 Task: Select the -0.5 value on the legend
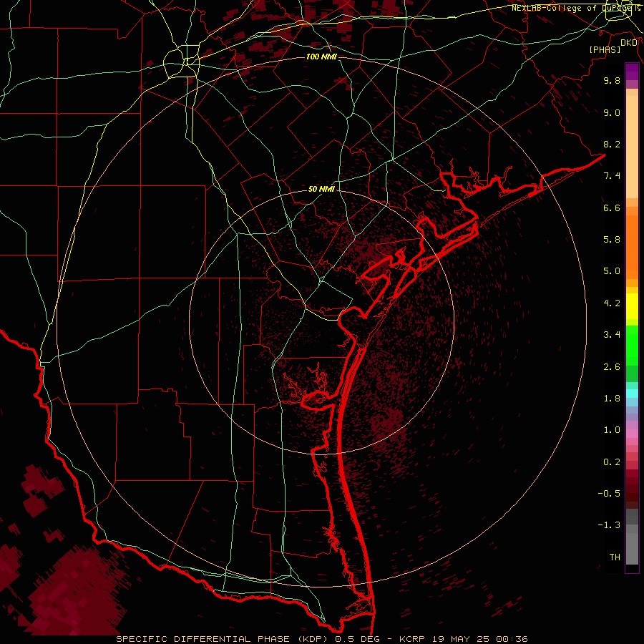[609, 494]
